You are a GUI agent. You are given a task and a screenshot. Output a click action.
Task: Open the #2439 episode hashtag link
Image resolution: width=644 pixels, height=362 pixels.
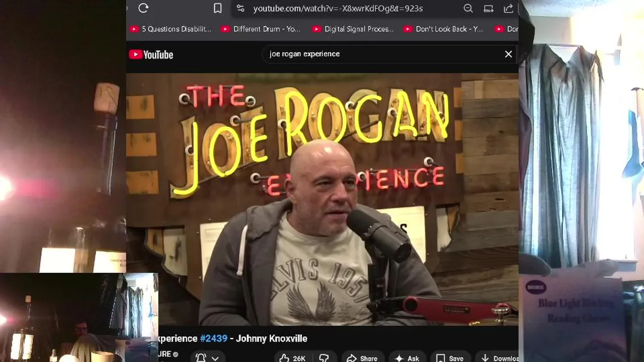pyautogui.click(x=213, y=338)
